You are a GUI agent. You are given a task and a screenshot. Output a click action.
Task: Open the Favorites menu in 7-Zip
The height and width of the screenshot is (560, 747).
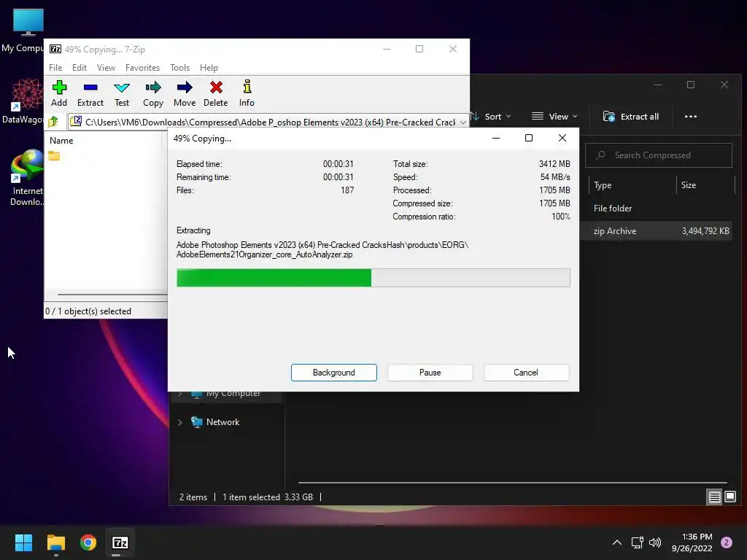(142, 68)
